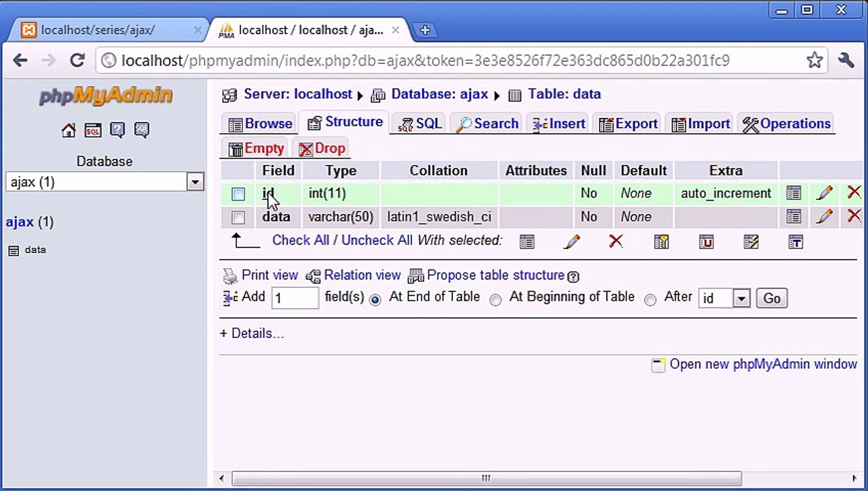
Task: Select the At End of Table radio button
Action: (x=375, y=299)
